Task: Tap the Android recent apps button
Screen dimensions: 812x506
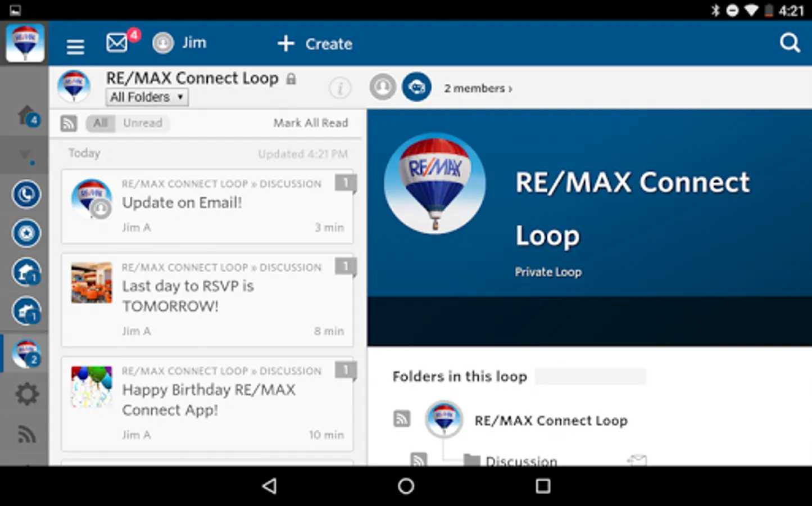Action: [x=543, y=486]
